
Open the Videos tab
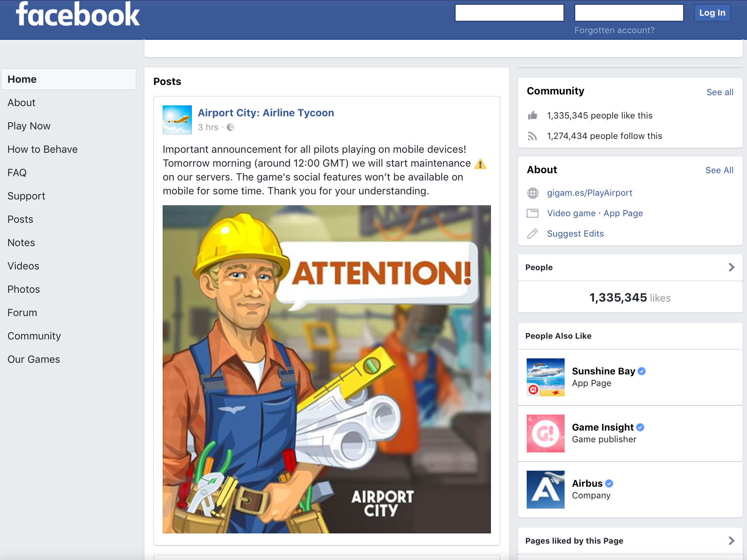23,266
